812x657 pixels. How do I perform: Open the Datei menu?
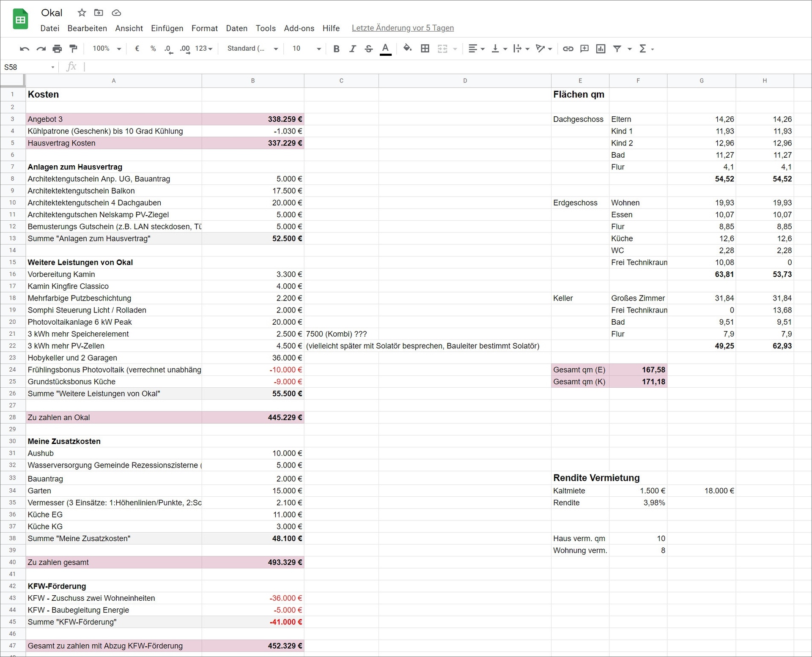click(x=49, y=28)
